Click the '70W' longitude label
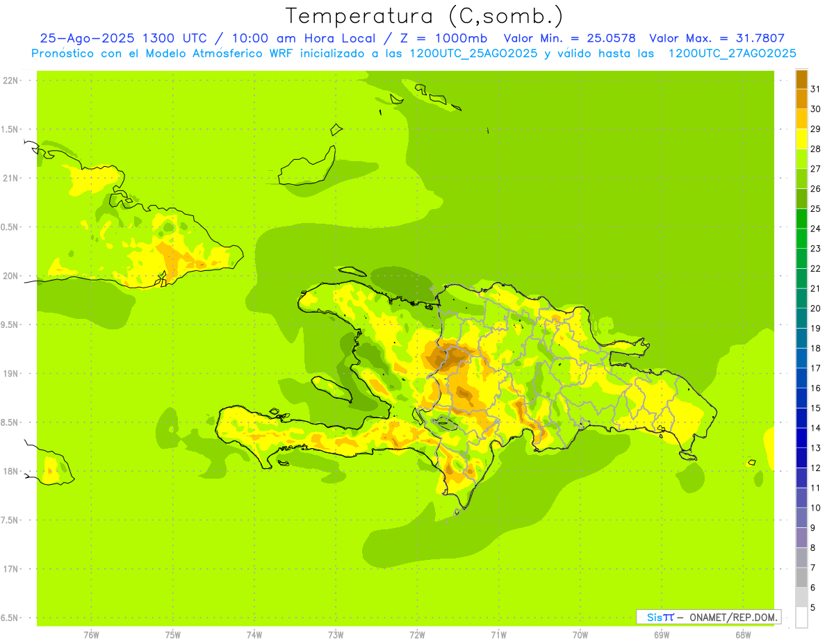 (580, 635)
